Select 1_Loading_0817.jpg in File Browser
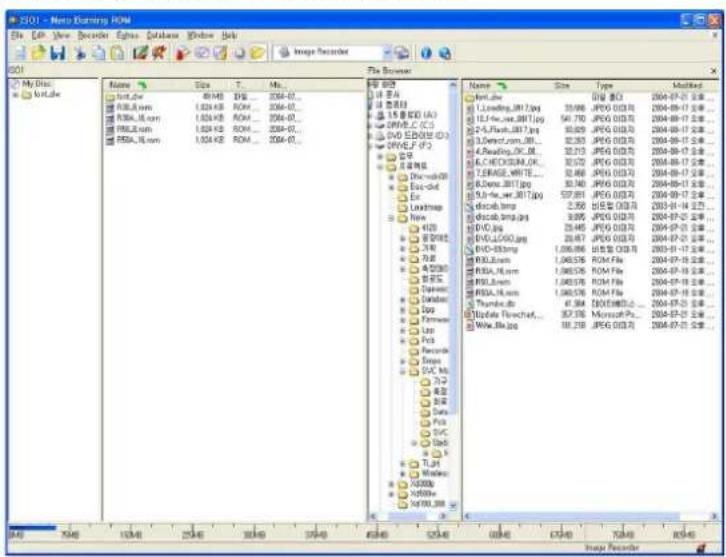The height and width of the screenshot is (557, 726). [x=504, y=108]
